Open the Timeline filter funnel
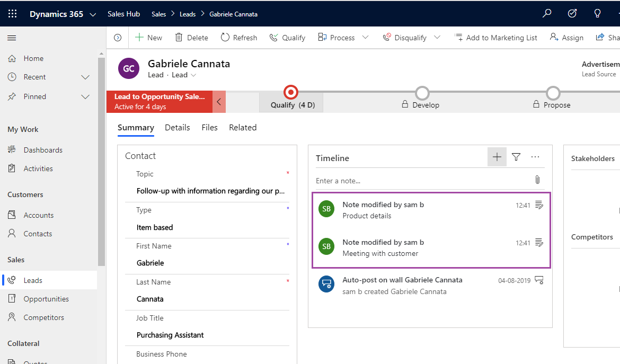 pyautogui.click(x=516, y=157)
